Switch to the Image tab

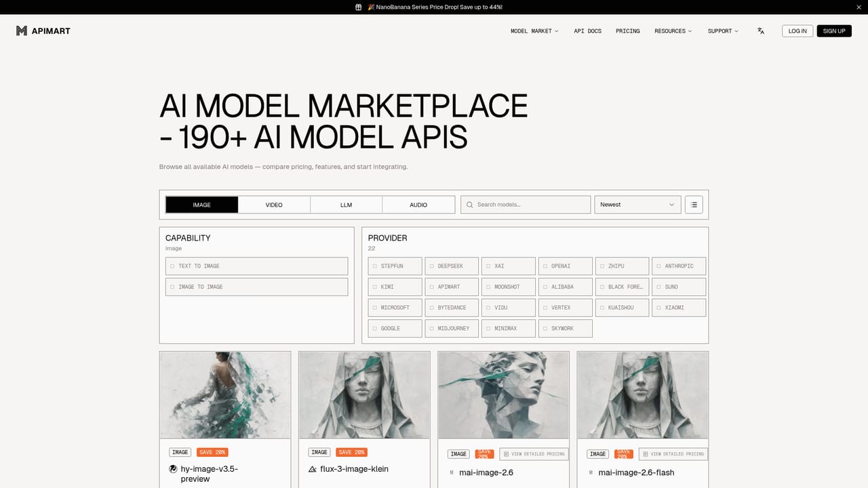[202, 205]
